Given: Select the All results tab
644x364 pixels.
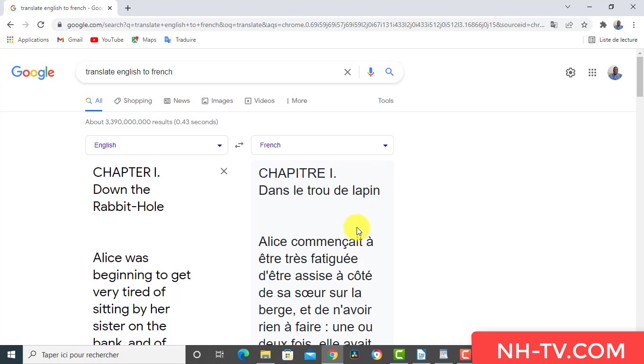Looking at the screenshot, I should click(x=94, y=101).
